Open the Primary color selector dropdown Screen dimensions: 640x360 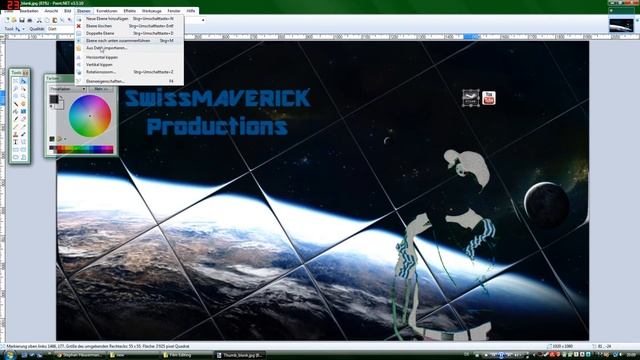click(x=68, y=89)
